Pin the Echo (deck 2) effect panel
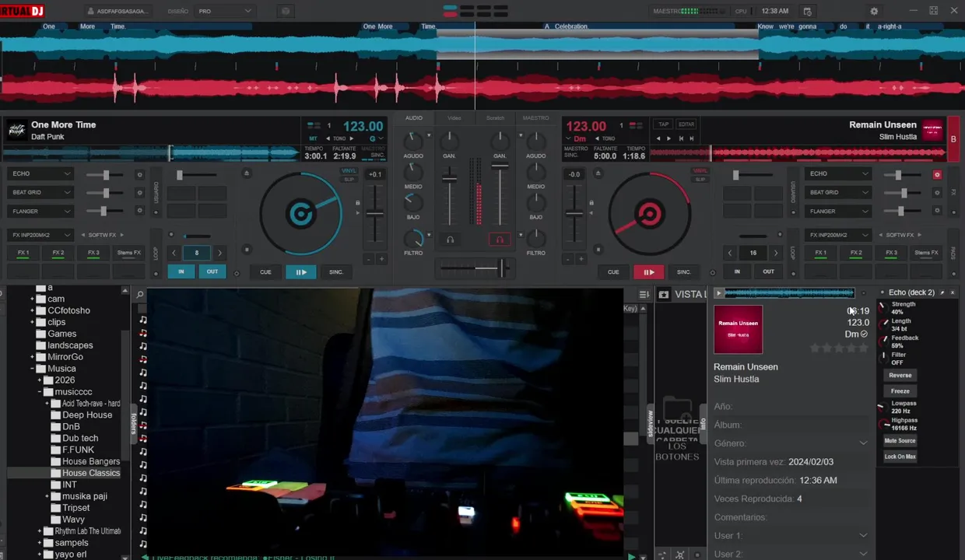 point(942,292)
